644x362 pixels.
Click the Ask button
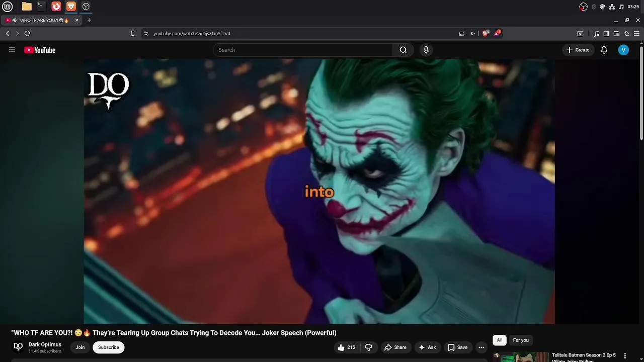427,347
